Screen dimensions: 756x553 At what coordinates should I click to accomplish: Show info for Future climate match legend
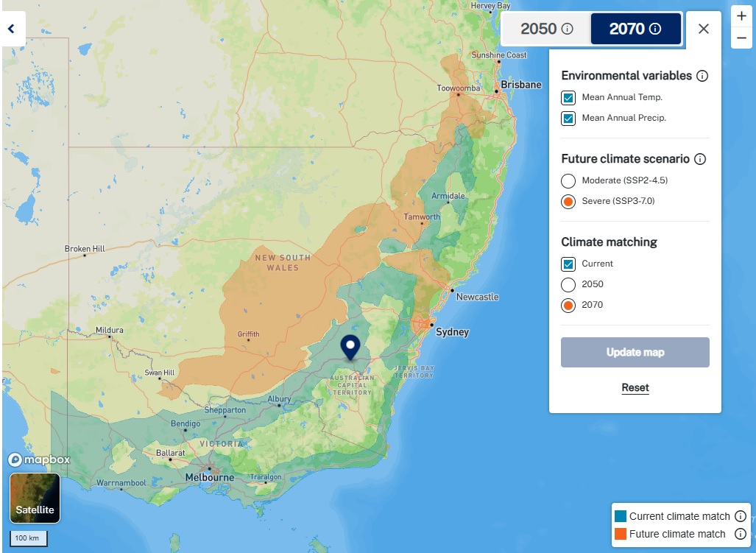(x=741, y=534)
